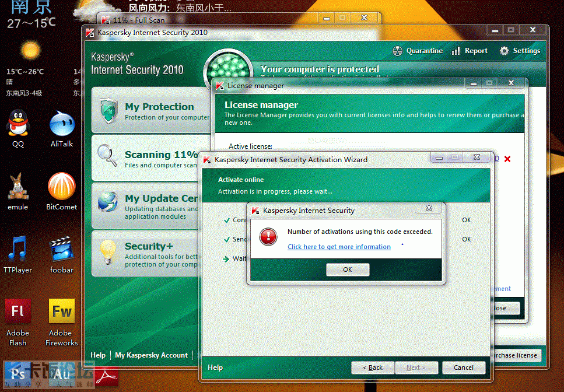
Task: Minimize the Kaspersky Internet Security 2010 window
Action: click(x=495, y=30)
